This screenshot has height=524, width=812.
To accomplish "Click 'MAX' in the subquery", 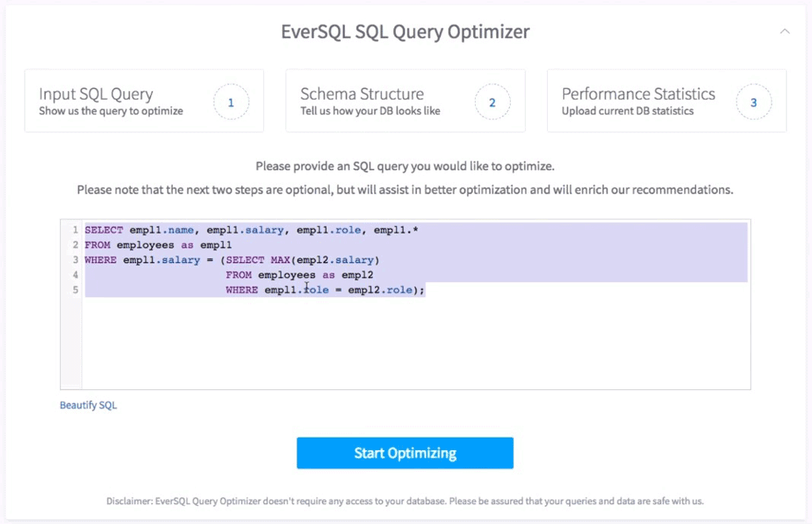I will tap(280, 260).
